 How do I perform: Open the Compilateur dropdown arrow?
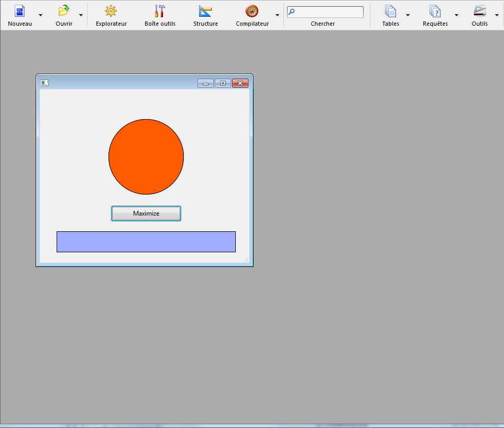tap(277, 15)
